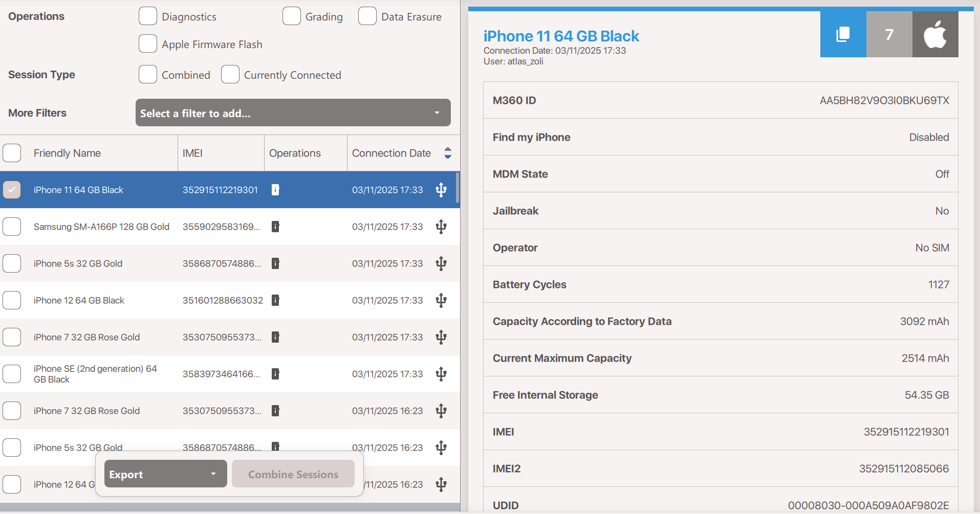This screenshot has width=980, height=514.
Task: Click USB icon on iPhone 12 row
Action: tap(441, 300)
